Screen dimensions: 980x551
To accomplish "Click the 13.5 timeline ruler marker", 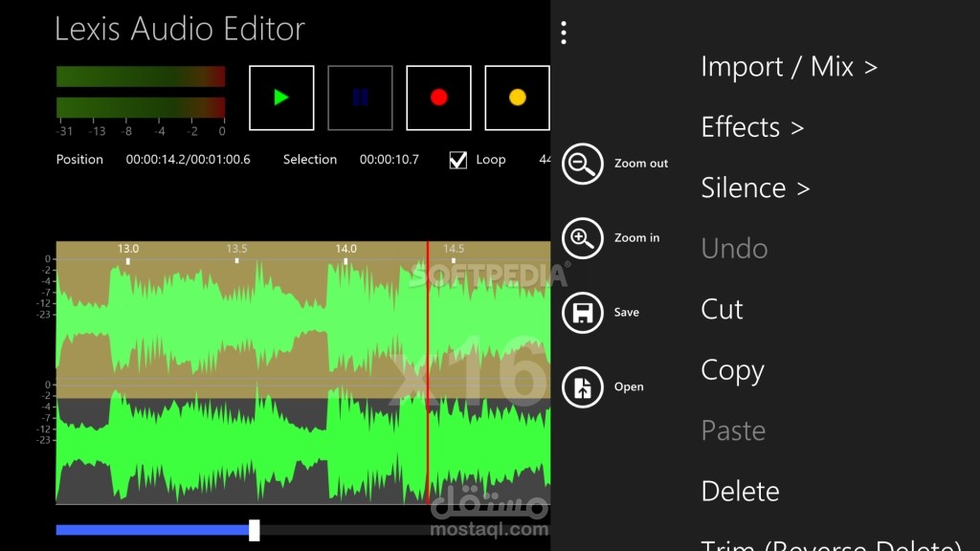I will [237, 249].
